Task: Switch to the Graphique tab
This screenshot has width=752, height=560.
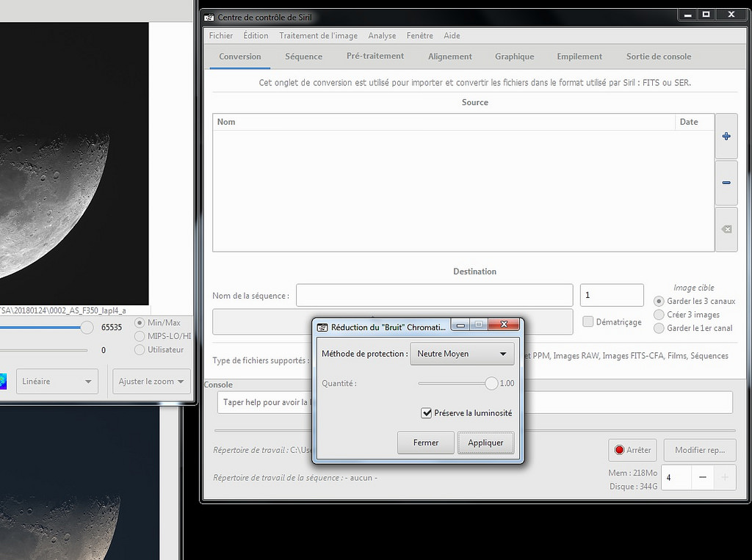Action: coord(515,57)
